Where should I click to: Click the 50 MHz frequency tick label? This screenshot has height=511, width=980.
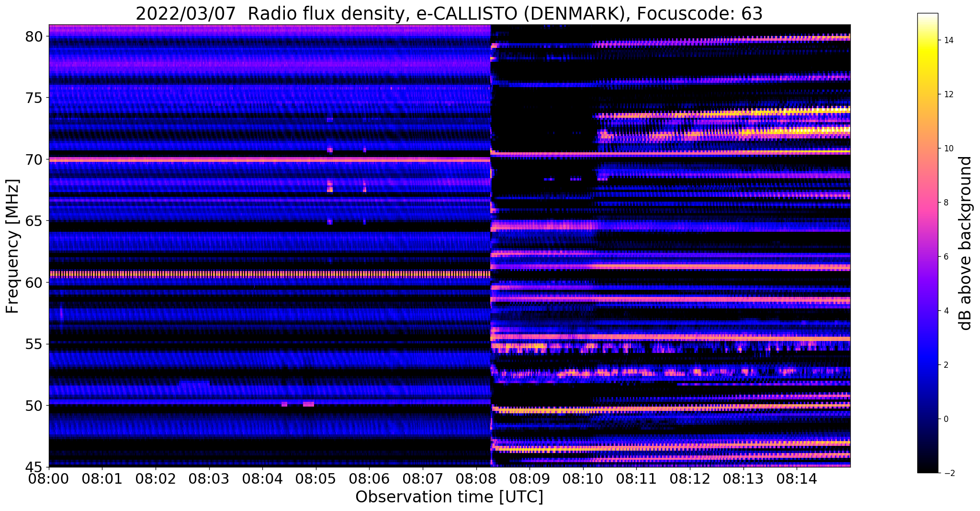click(x=34, y=406)
